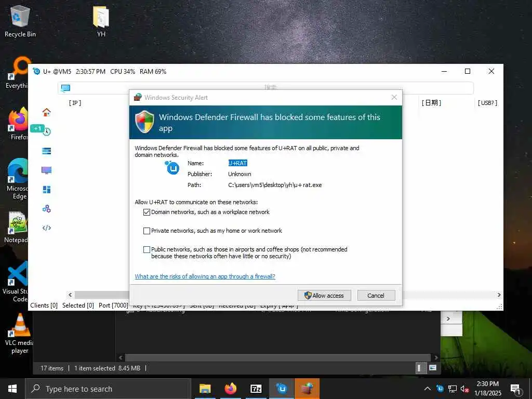Open the home icon in U+ sidebar
Screen dimensions: 532x399
coord(46,112)
